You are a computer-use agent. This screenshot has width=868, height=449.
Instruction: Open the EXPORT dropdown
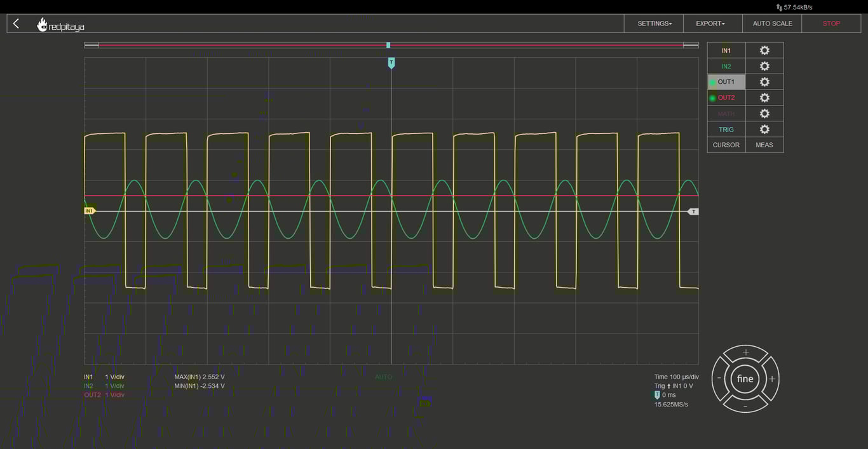click(x=713, y=23)
